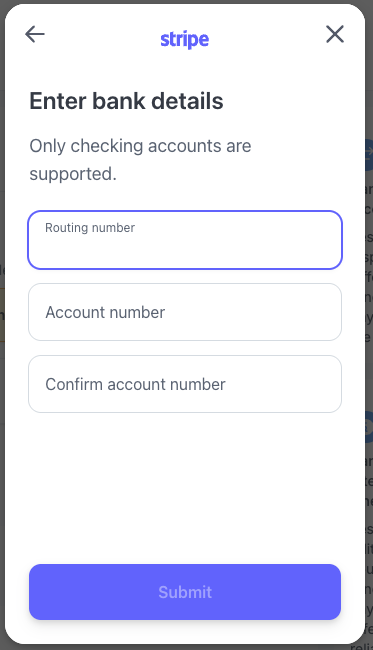Click the word "checking" in the subtitle

point(107,146)
